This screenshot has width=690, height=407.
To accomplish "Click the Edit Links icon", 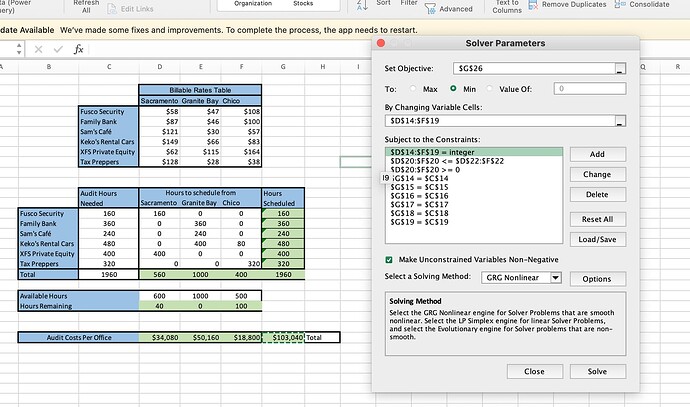I will click(112, 8).
